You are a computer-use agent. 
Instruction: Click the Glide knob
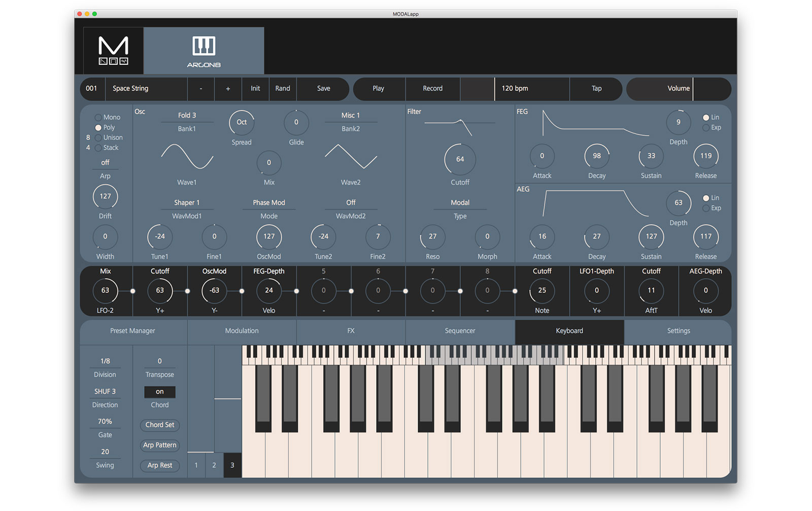click(296, 122)
